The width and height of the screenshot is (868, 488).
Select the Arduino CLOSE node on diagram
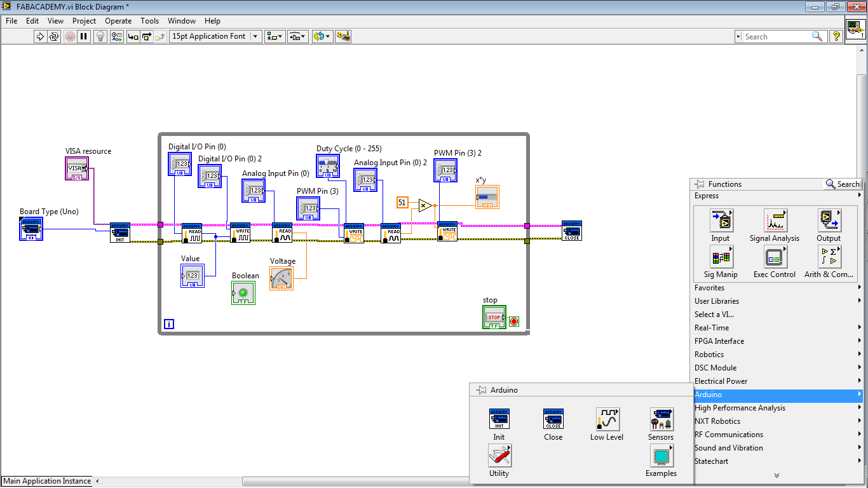point(572,231)
